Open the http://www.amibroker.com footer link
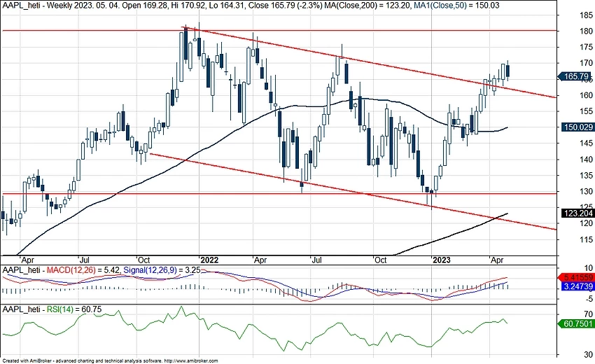 pos(192,361)
